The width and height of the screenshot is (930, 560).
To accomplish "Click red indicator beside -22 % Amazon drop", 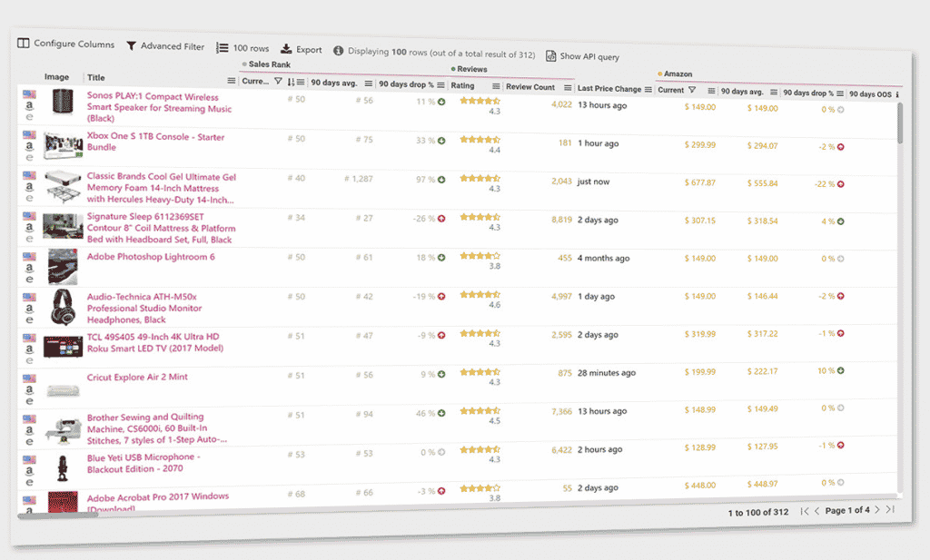I will [x=840, y=184].
